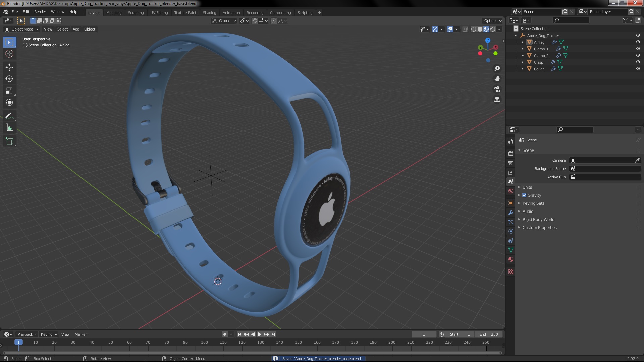Toggle auto keying record button
Viewport: 644px width, 362px height.
tap(225, 334)
